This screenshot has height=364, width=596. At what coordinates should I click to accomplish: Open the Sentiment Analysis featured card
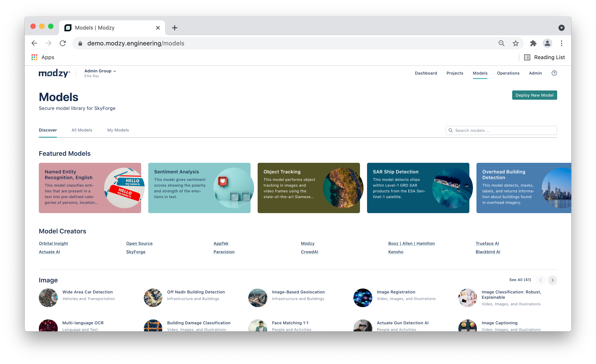(x=199, y=188)
